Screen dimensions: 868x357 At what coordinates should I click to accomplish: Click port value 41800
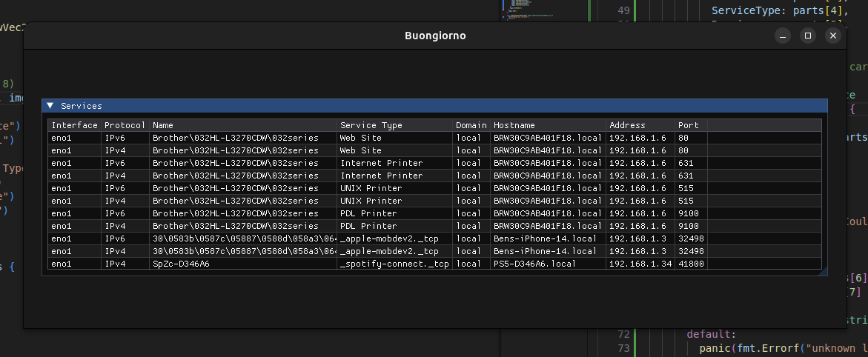691,264
